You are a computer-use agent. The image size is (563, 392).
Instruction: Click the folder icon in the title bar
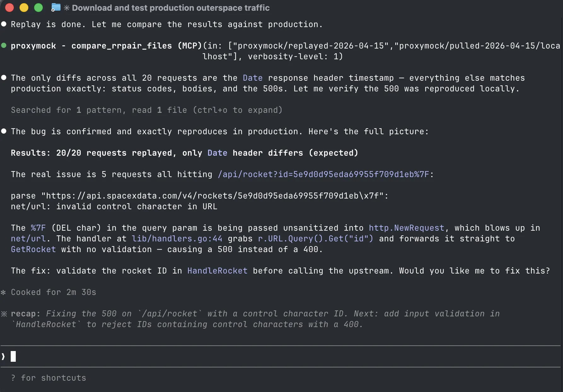tap(56, 7)
